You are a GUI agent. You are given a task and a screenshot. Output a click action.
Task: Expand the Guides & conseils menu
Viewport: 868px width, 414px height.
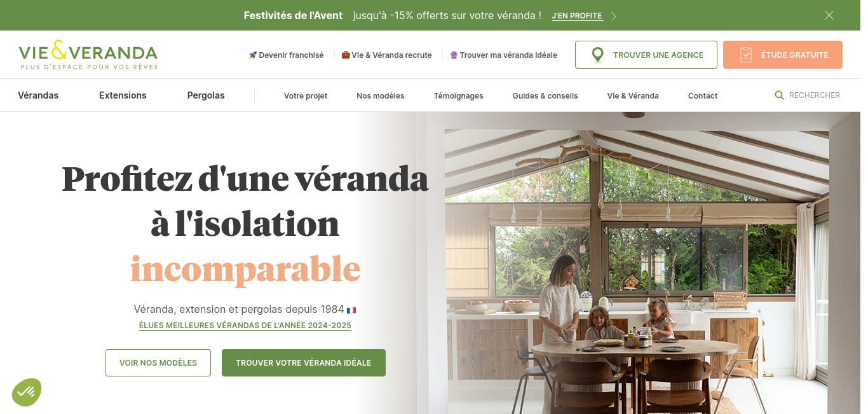pos(545,96)
